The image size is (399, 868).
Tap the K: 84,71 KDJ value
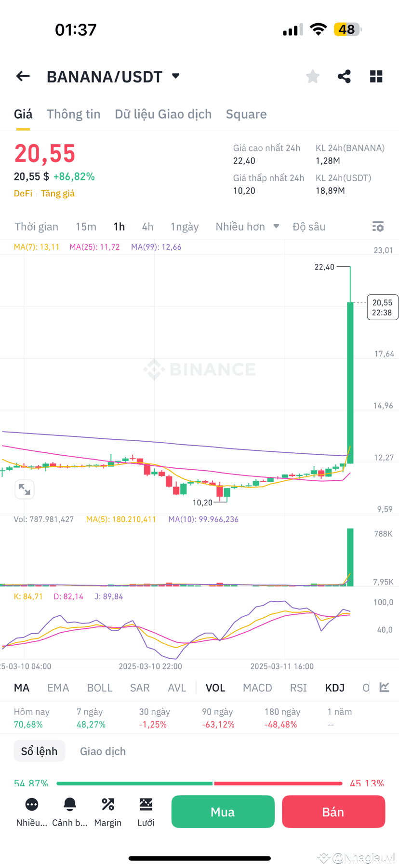pos(28,597)
